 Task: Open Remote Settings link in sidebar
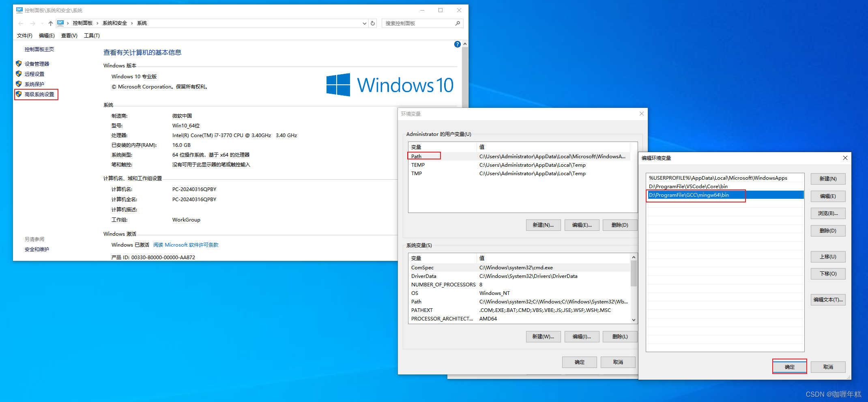point(34,74)
